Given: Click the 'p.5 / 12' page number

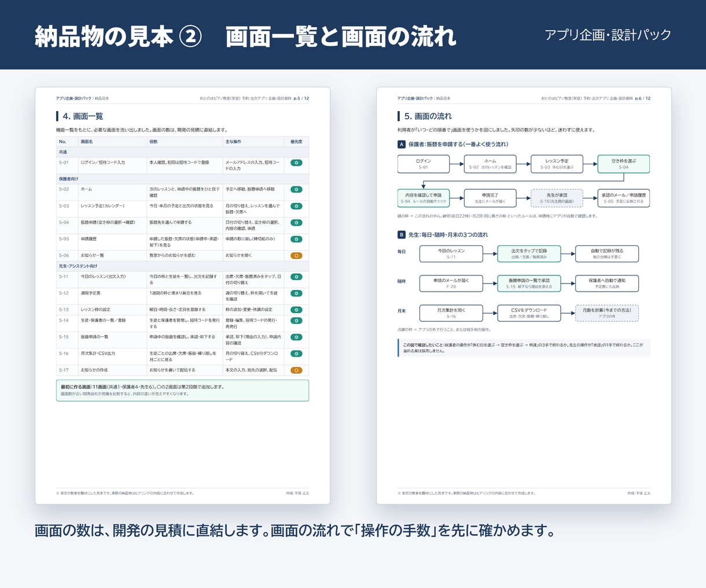Looking at the screenshot, I should [x=301, y=98].
